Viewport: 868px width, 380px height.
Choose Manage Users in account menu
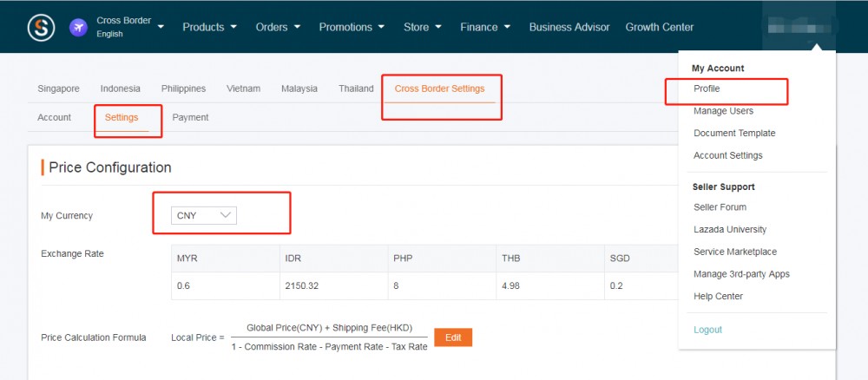tap(723, 111)
